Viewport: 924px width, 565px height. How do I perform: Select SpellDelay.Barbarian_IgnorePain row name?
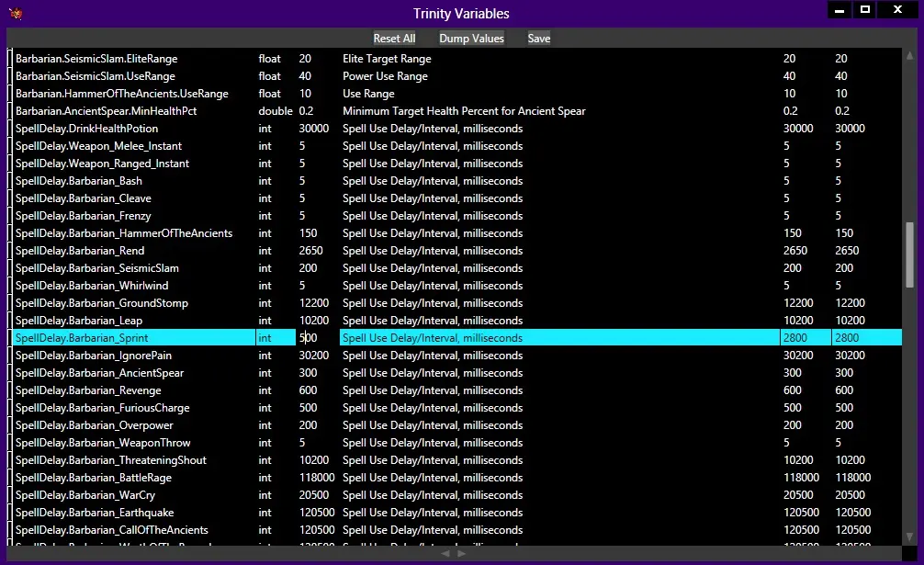coord(93,356)
